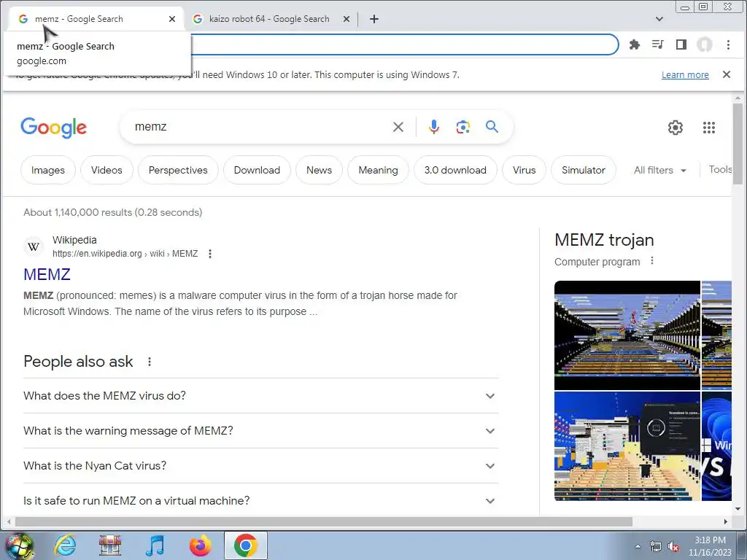Launch Internet Explorer from taskbar
The image size is (747, 560).
(65, 545)
